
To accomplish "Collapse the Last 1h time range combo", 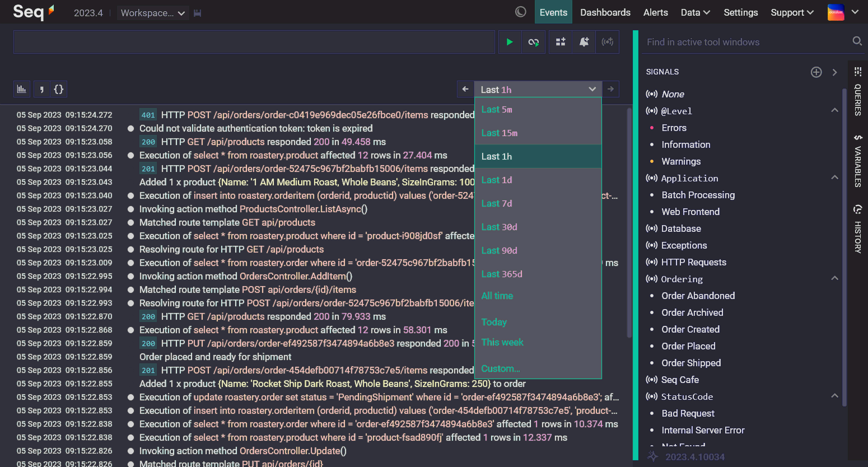I will [x=538, y=90].
